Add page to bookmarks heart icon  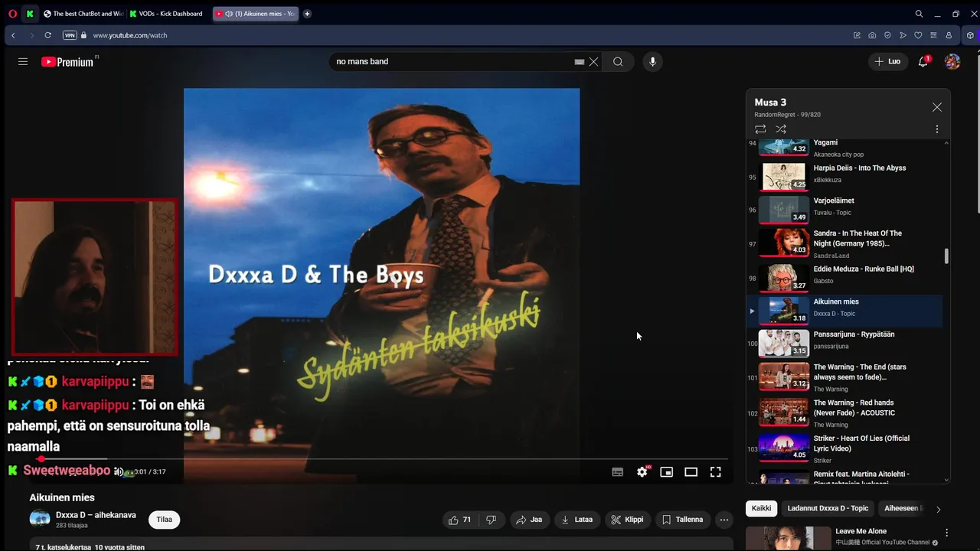point(918,35)
